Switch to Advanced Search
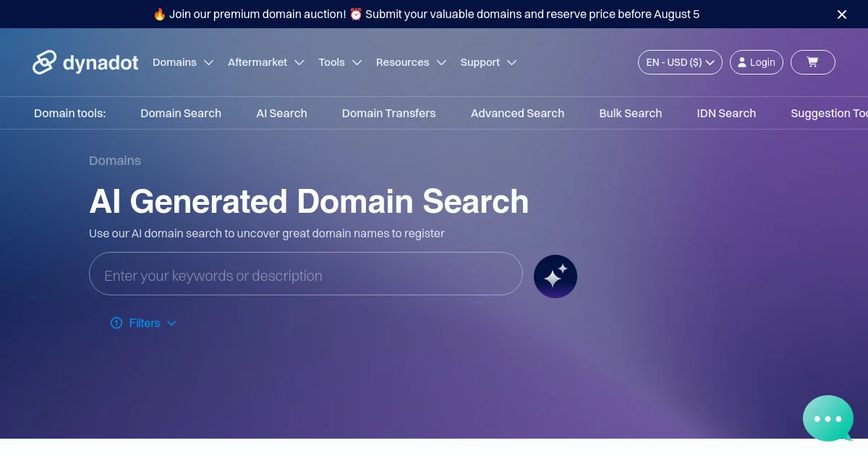Image resolution: width=868 pixels, height=456 pixels. 517,113
